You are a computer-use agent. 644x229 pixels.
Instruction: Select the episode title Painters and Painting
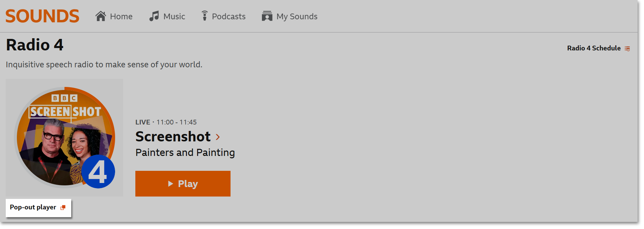[x=185, y=152]
